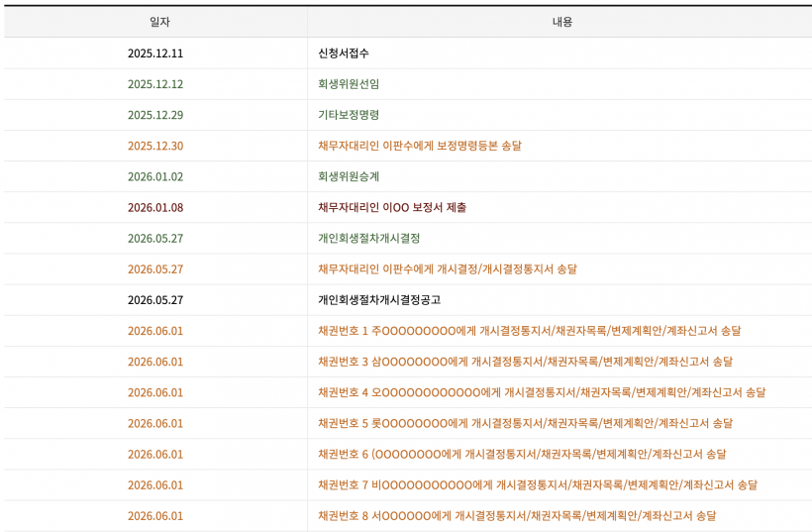Click the 채권번호 8 송달 entry
The width and height of the screenshot is (812, 532).
tap(517, 516)
